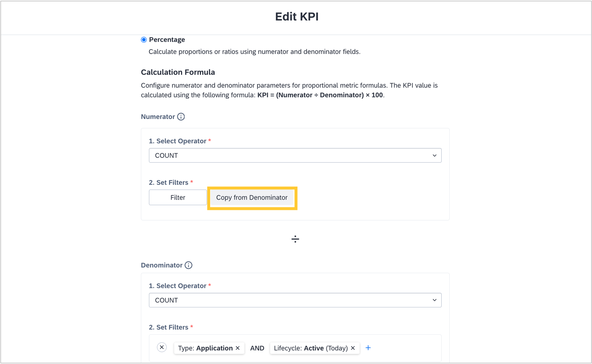Image resolution: width=592 pixels, height=364 pixels.
Task: Click the Edit KPI page title
Action: click(x=297, y=17)
